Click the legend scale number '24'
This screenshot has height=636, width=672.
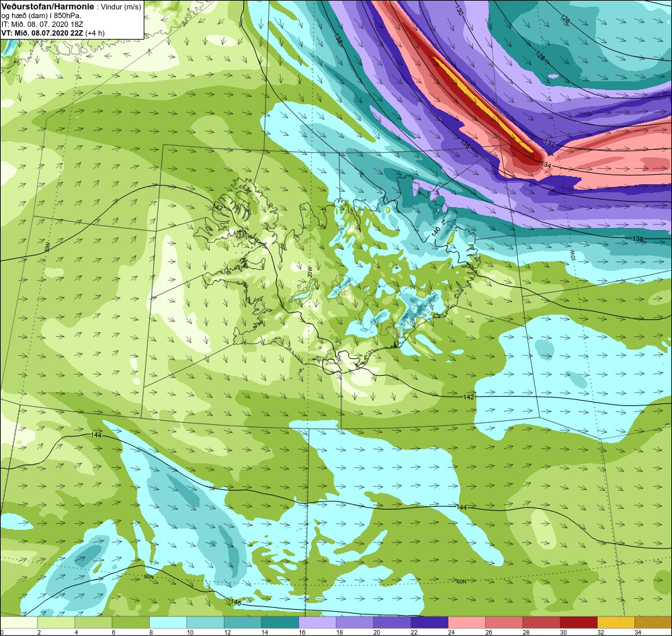pyautogui.click(x=452, y=632)
